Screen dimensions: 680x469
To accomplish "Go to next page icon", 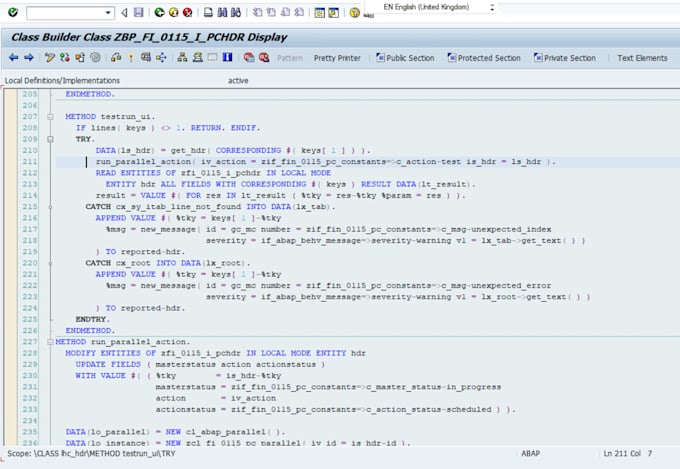I will pos(285,13).
